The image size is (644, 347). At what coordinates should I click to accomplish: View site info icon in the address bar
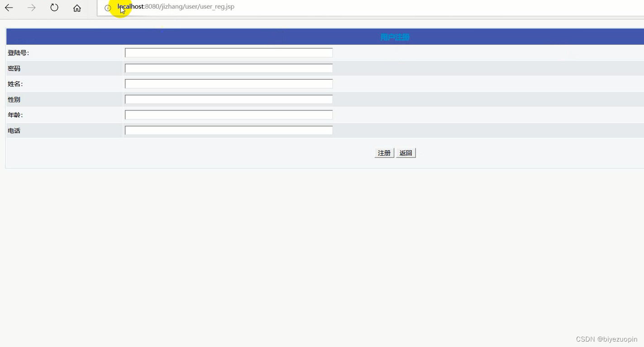108,8
